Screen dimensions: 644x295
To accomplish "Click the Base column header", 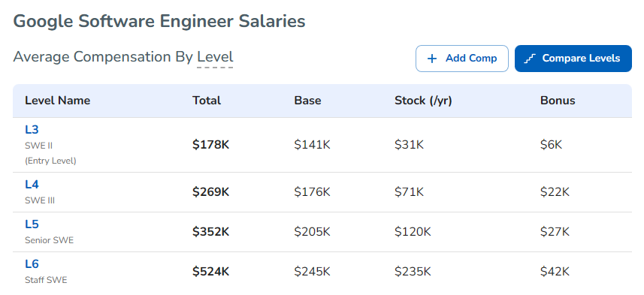I will (307, 101).
